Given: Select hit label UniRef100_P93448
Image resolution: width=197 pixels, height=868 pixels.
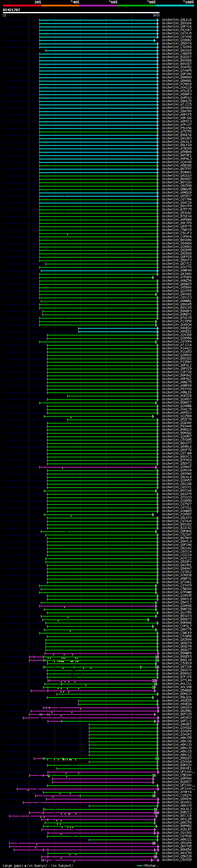Looking at the screenshot, I should pos(177,426).
